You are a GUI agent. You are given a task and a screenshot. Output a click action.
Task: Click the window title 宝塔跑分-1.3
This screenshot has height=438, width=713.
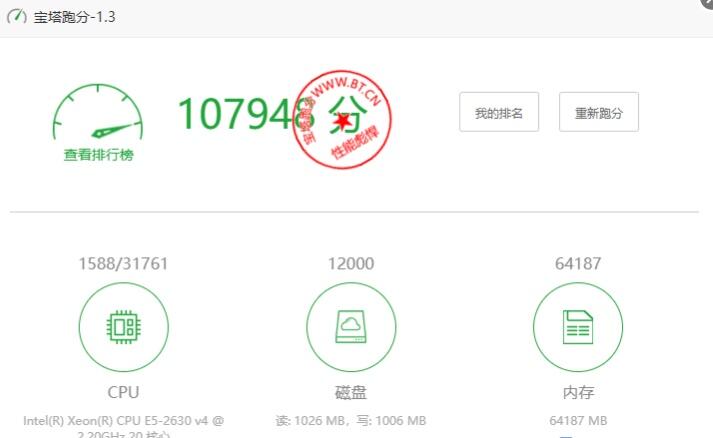[x=75, y=17]
